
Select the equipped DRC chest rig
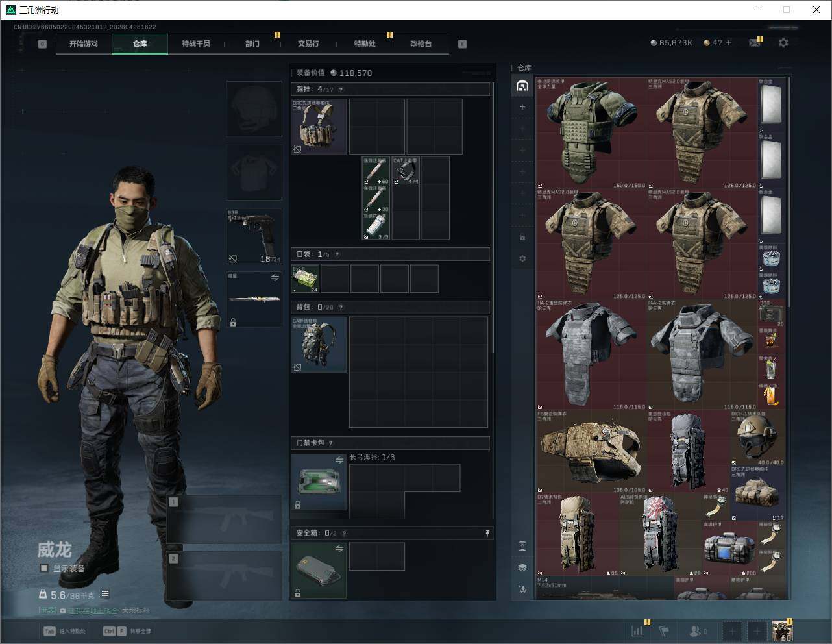coord(319,127)
